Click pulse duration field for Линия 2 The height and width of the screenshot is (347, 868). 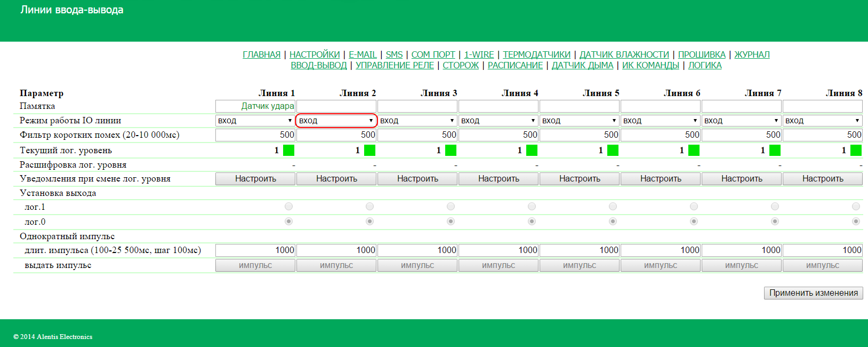click(336, 250)
